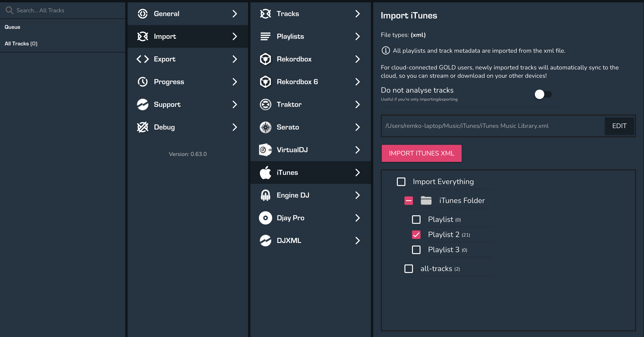Expand Export via its chevron arrow
Image resolution: width=644 pixels, height=337 pixels.
(235, 59)
